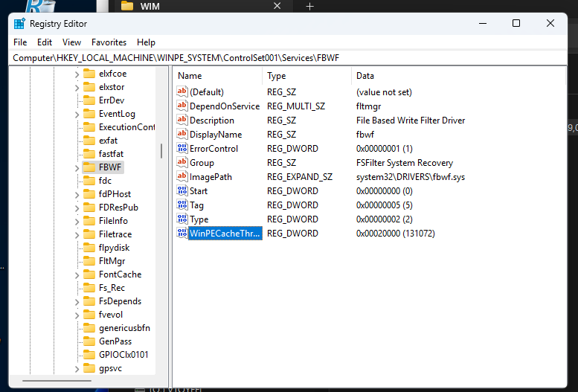The image size is (578, 392).
Task: Click the folder icon of elxfcoe key
Action: 89,74
